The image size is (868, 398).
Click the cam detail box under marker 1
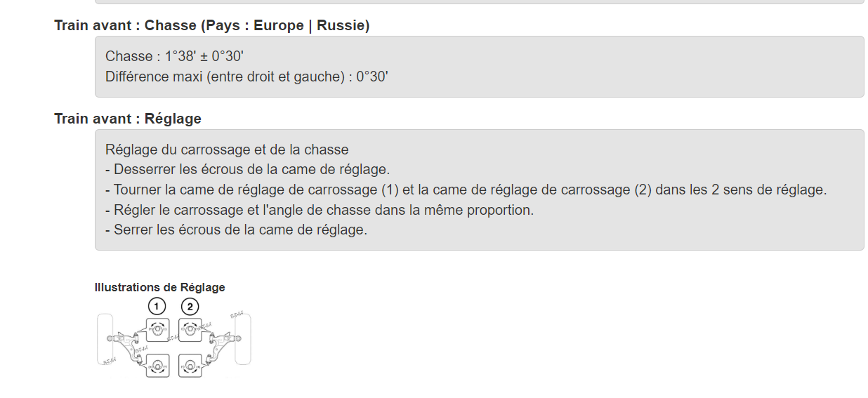pos(158,330)
